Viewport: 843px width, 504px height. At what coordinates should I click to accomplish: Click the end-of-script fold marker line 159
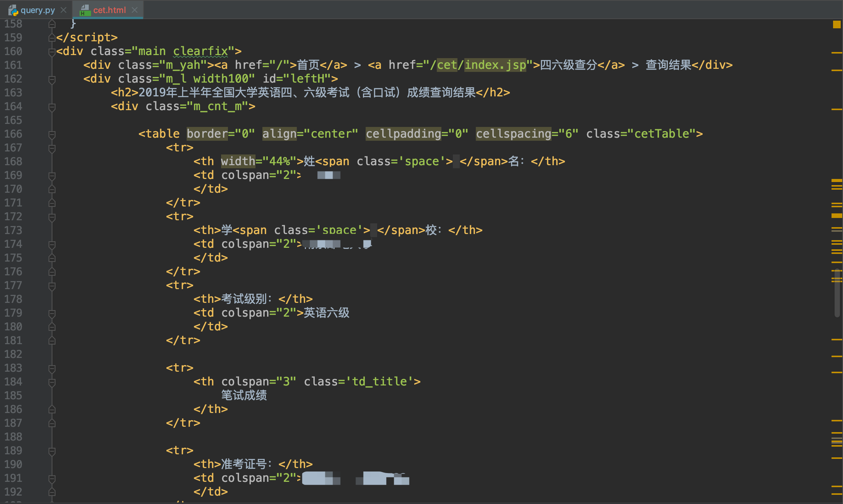tap(52, 38)
